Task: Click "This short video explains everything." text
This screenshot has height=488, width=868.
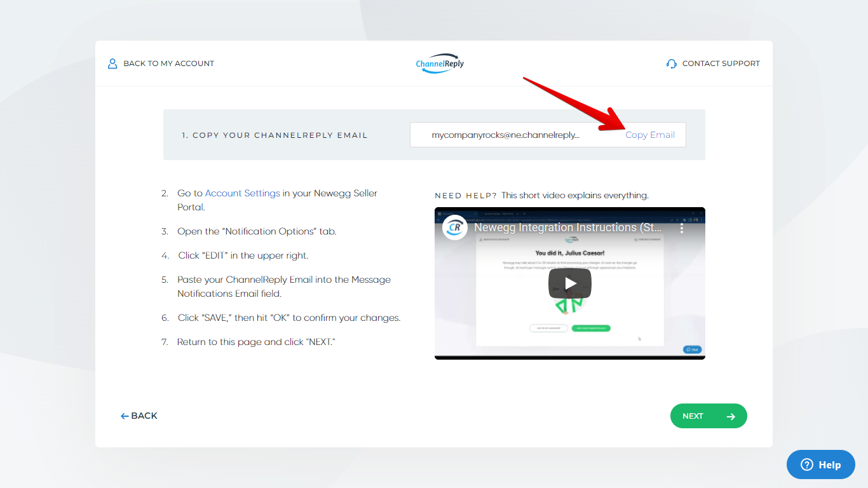Action: click(575, 195)
